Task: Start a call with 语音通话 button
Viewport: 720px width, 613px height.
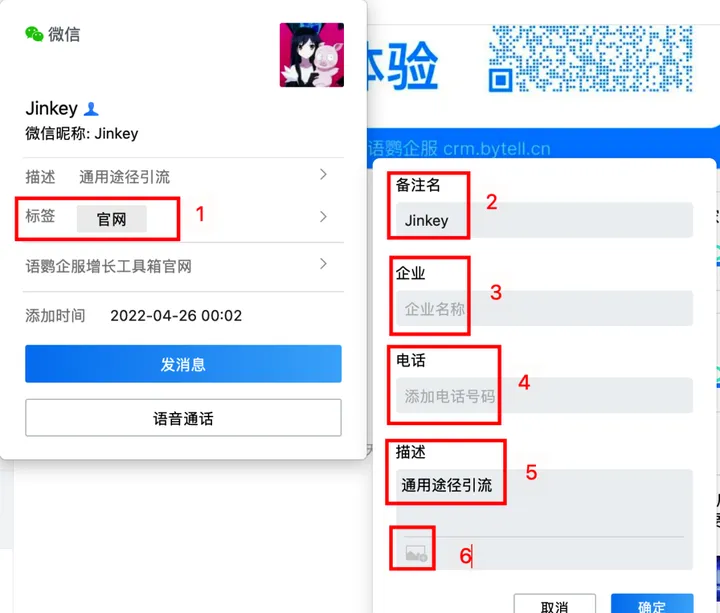Action: pyautogui.click(x=183, y=418)
